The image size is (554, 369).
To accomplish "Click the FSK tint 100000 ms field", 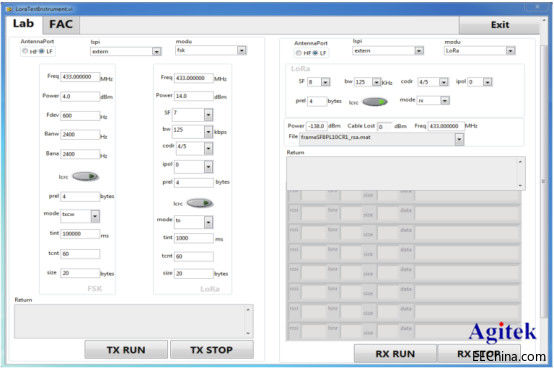I will pyautogui.click(x=80, y=234).
